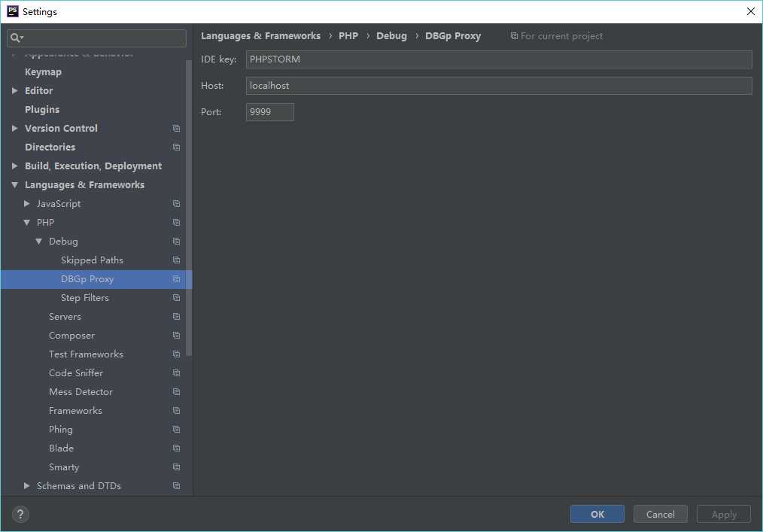Open the Blade settings page
This screenshot has width=763, height=532.
61,448
